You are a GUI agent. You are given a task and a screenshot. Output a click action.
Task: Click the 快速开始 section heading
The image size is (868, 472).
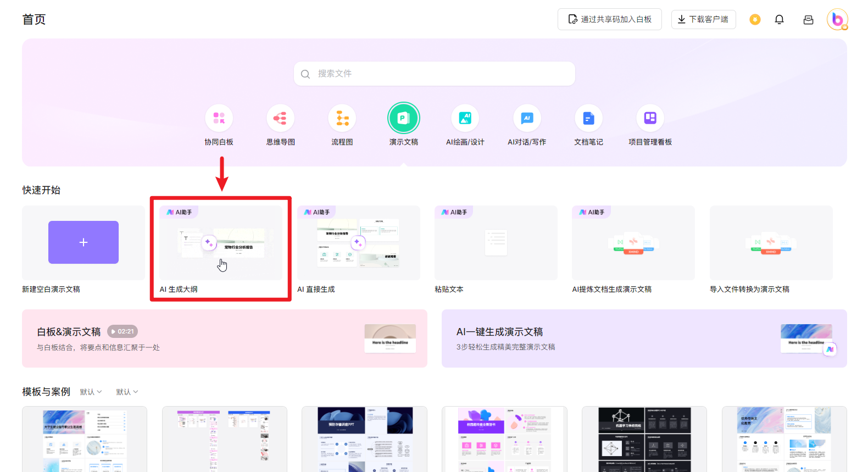(x=41, y=190)
